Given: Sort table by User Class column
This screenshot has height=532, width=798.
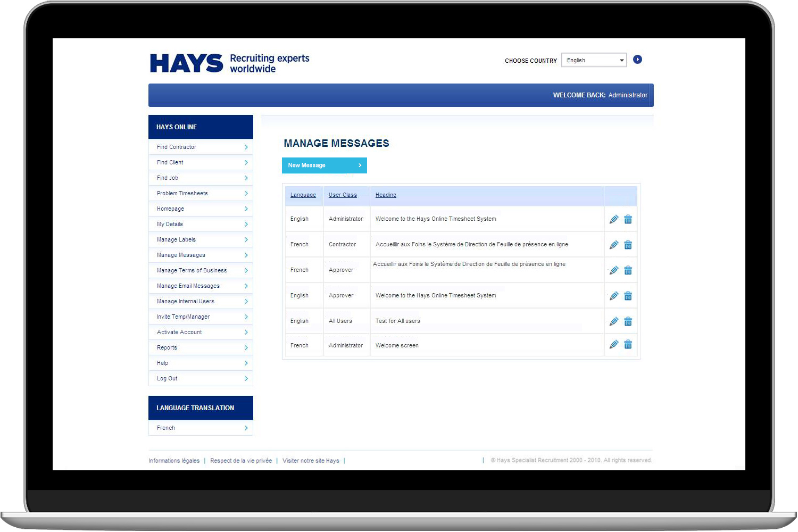Looking at the screenshot, I should [x=343, y=195].
